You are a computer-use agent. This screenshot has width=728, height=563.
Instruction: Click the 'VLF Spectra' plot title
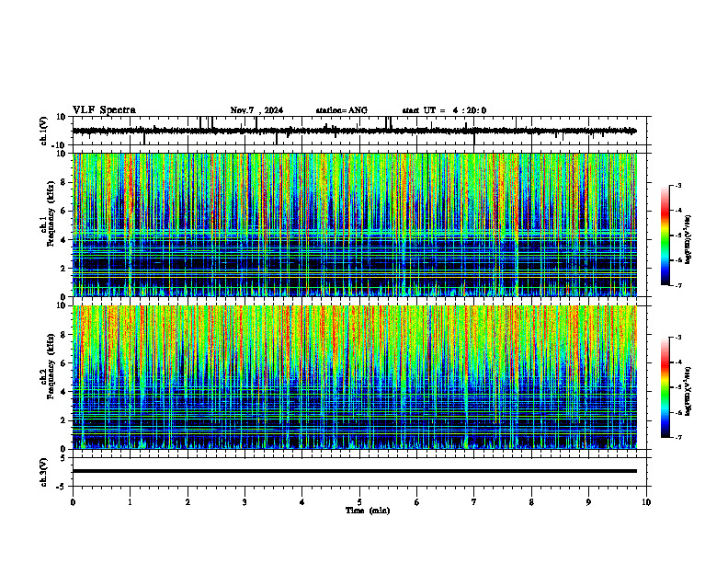coord(104,110)
